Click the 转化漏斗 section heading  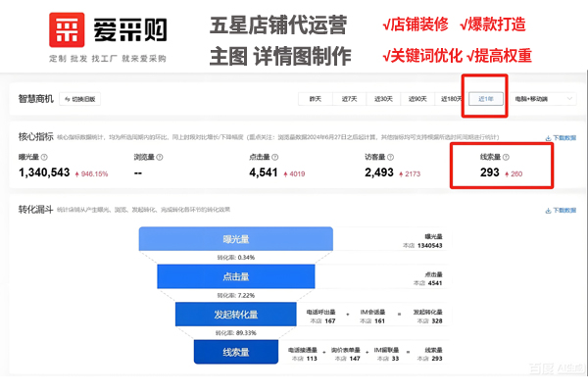click(35, 210)
